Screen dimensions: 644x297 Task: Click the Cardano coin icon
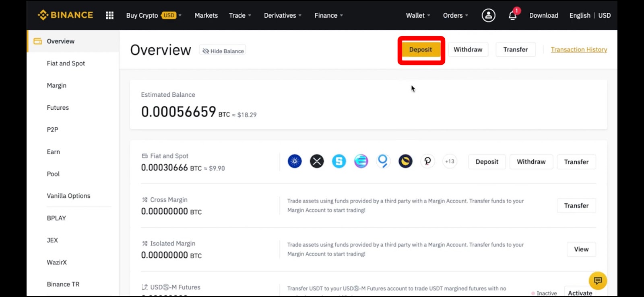click(295, 162)
